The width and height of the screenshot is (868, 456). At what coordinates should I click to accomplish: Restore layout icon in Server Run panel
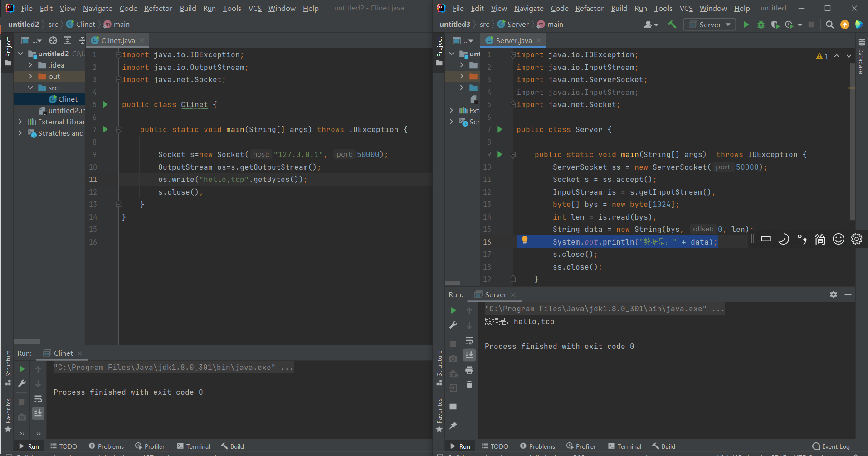[x=453, y=407]
